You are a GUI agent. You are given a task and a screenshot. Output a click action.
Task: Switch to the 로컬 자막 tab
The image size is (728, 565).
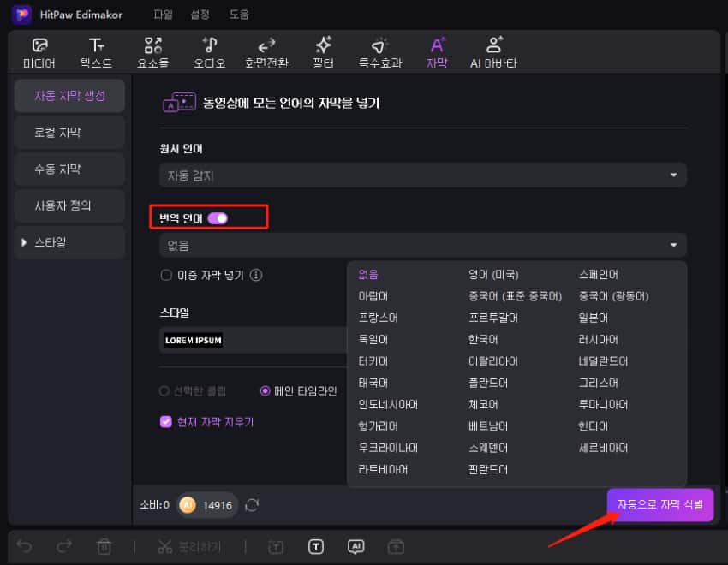[69, 132]
